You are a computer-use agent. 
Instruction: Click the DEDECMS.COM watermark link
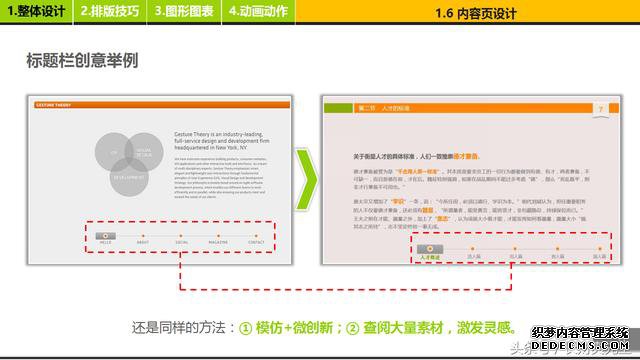coord(580,346)
